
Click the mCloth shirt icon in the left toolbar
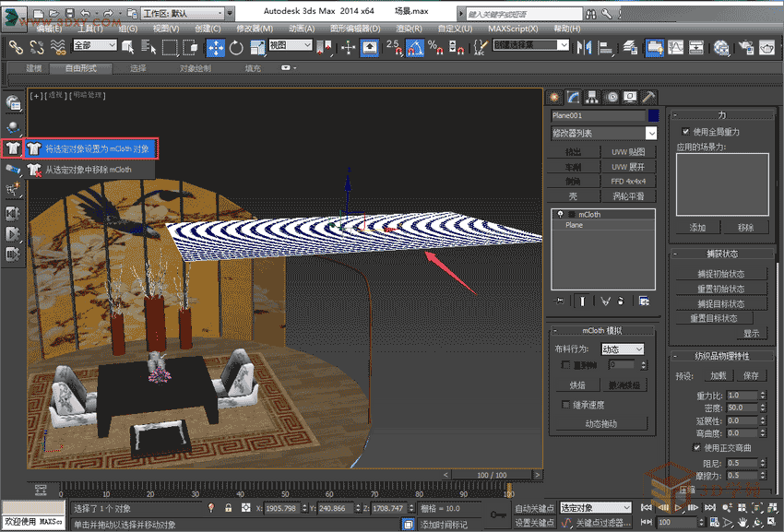click(12, 148)
